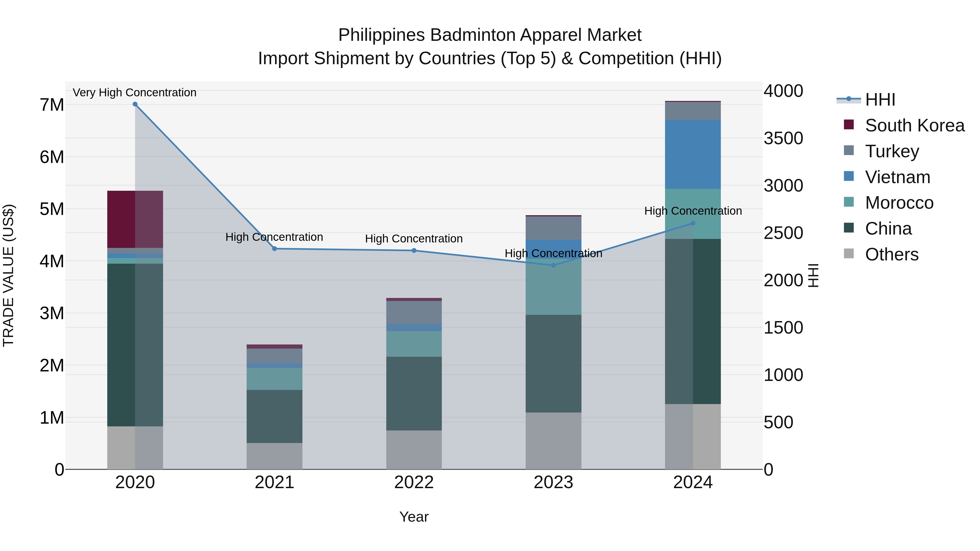
Task: Click the 2024 Vietnam bar segment
Action: [x=693, y=154]
